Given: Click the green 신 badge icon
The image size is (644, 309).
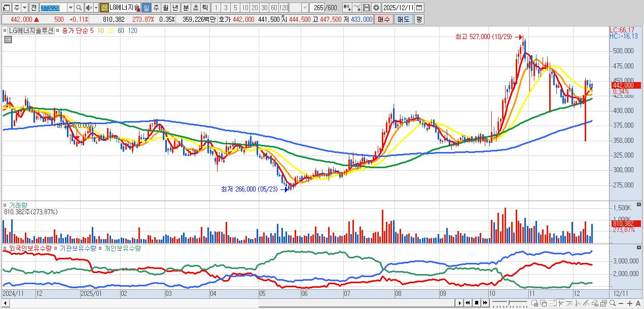Looking at the screenshot, I should tap(104, 8).
